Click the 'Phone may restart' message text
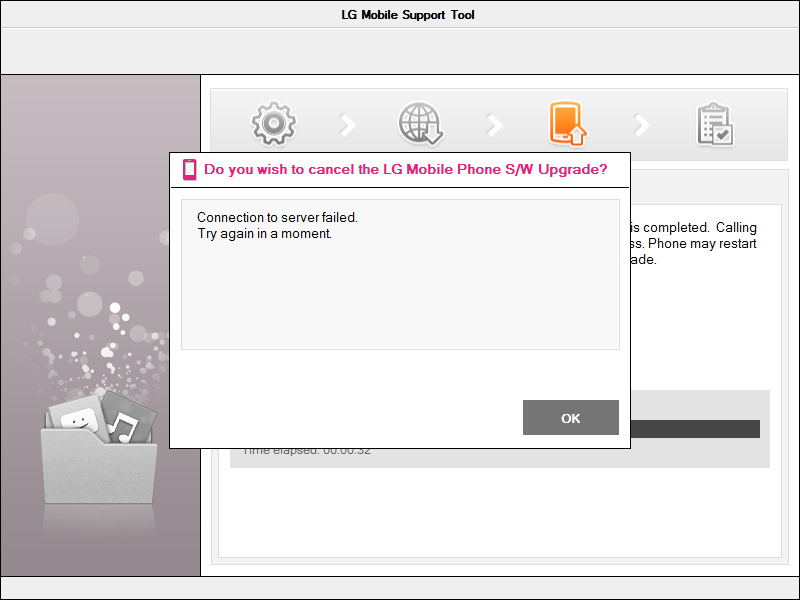Viewport: 800px width, 600px height. [x=702, y=243]
